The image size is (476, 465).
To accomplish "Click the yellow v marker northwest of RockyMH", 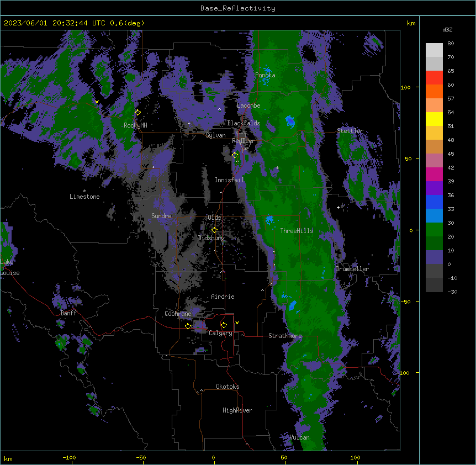I will point(97,102).
